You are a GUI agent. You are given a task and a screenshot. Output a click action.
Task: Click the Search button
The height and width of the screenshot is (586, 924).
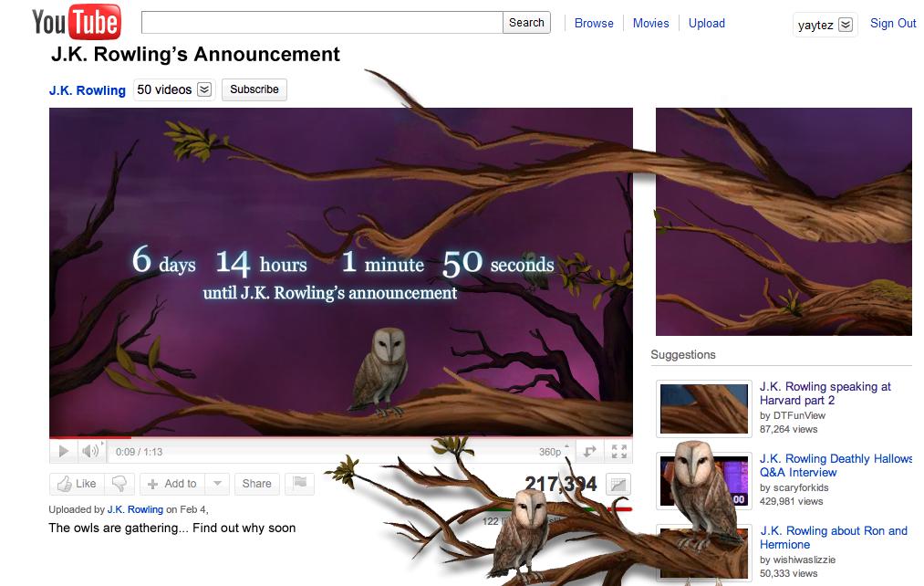tap(526, 23)
